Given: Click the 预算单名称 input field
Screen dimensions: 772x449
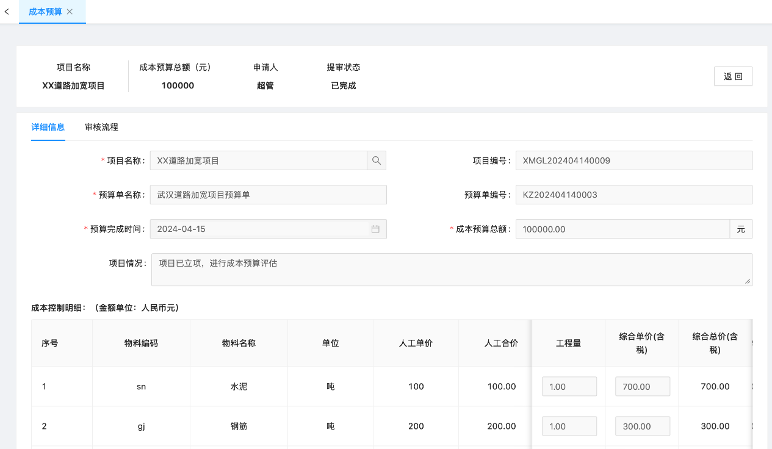Looking at the screenshot, I should [x=268, y=195].
